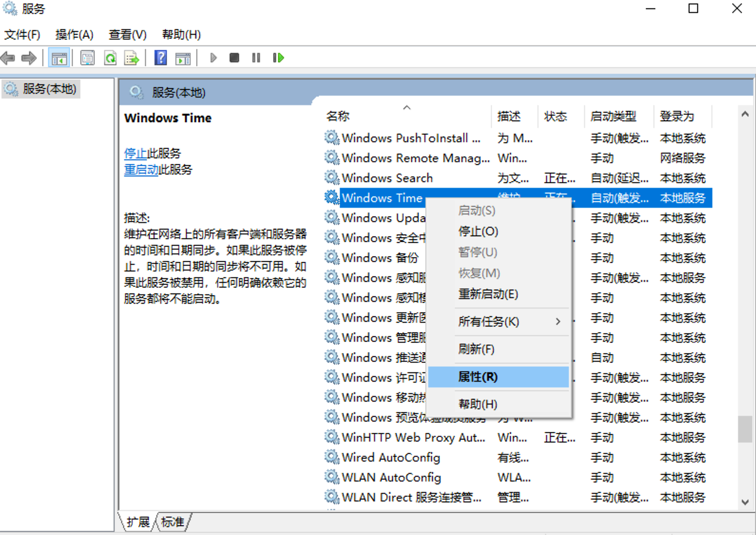Click the 停止 link in description pane
Screen dimensions: 756x535
click(136, 153)
